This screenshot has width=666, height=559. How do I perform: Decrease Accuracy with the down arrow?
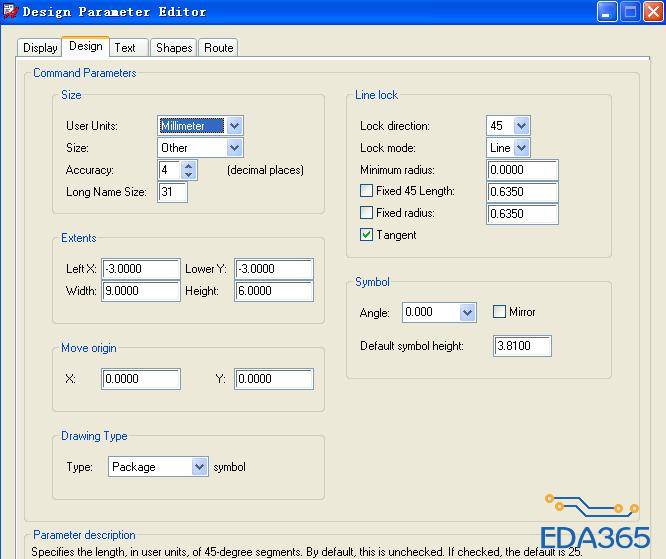189,175
